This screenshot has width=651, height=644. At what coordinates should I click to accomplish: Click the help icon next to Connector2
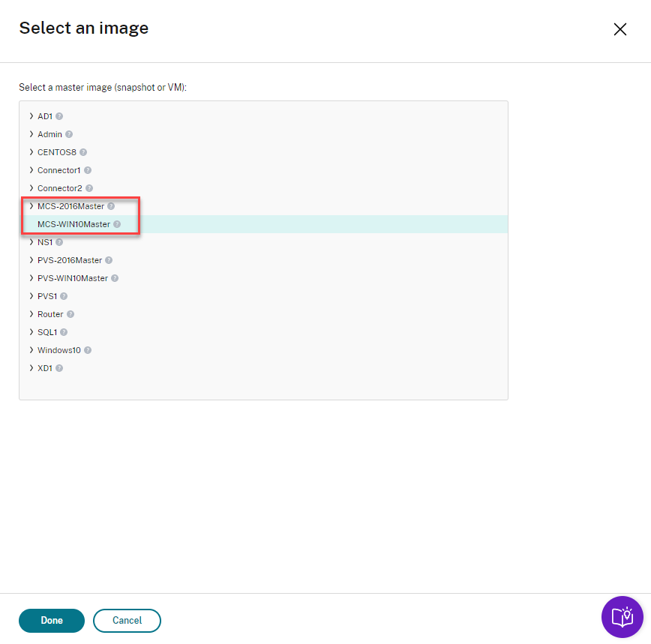point(89,188)
